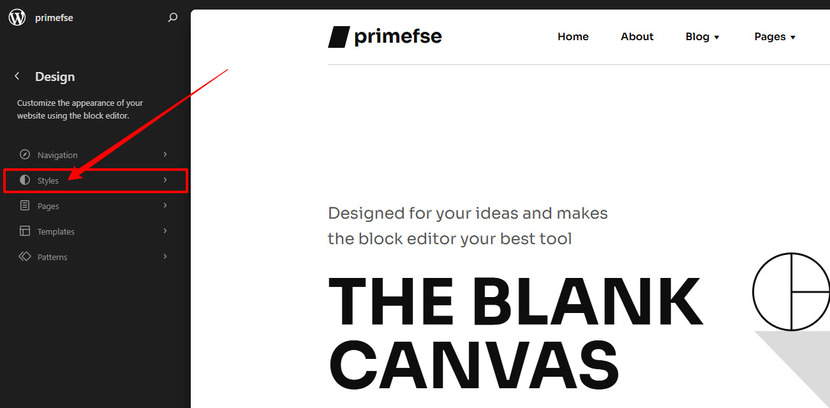Open the Pages dropdown in header
This screenshot has width=830, height=408.
775,37
